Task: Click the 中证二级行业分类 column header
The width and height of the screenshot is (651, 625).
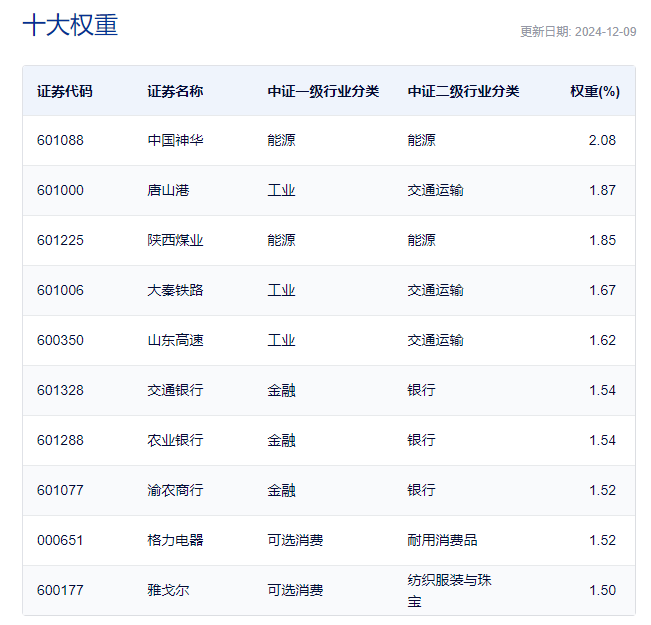Action: click(463, 91)
